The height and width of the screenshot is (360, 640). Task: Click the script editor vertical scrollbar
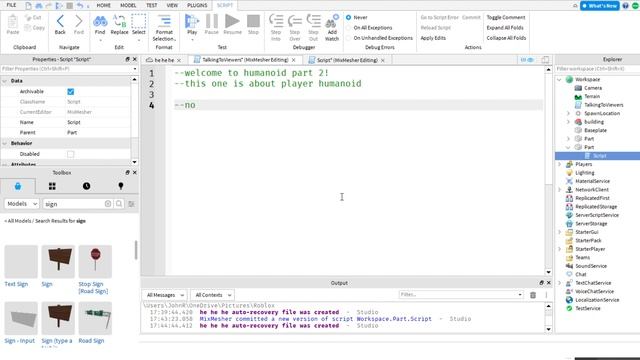click(549, 171)
